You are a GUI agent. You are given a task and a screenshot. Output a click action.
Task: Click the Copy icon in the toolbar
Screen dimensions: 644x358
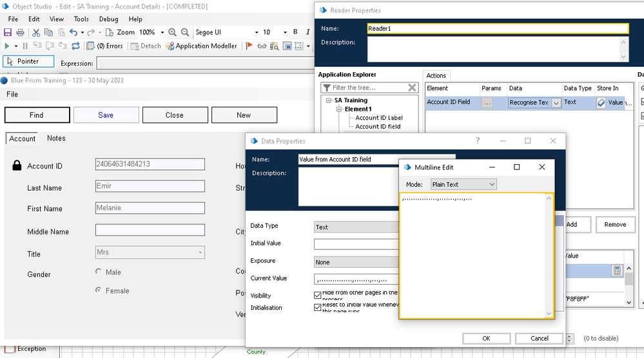tap(48, 32)
